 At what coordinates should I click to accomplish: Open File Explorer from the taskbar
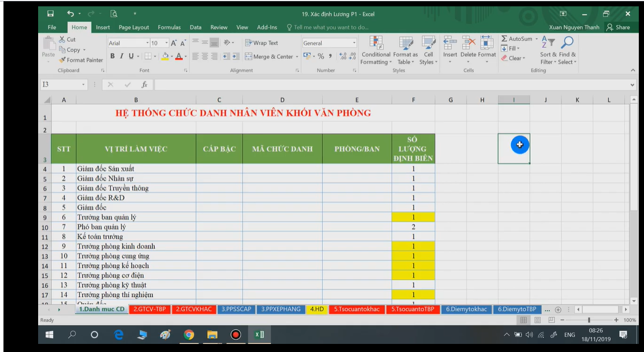[213, 335]
